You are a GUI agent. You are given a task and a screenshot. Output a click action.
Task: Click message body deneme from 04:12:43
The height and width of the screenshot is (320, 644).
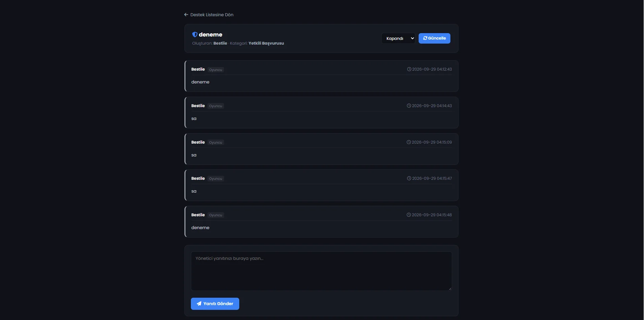(x=200, y=82)
